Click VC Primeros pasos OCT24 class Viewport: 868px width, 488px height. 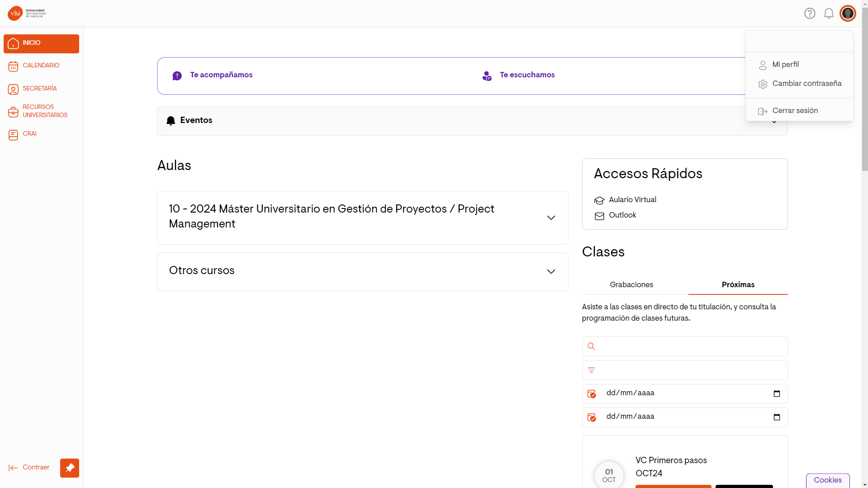click(x=671, y=467)
